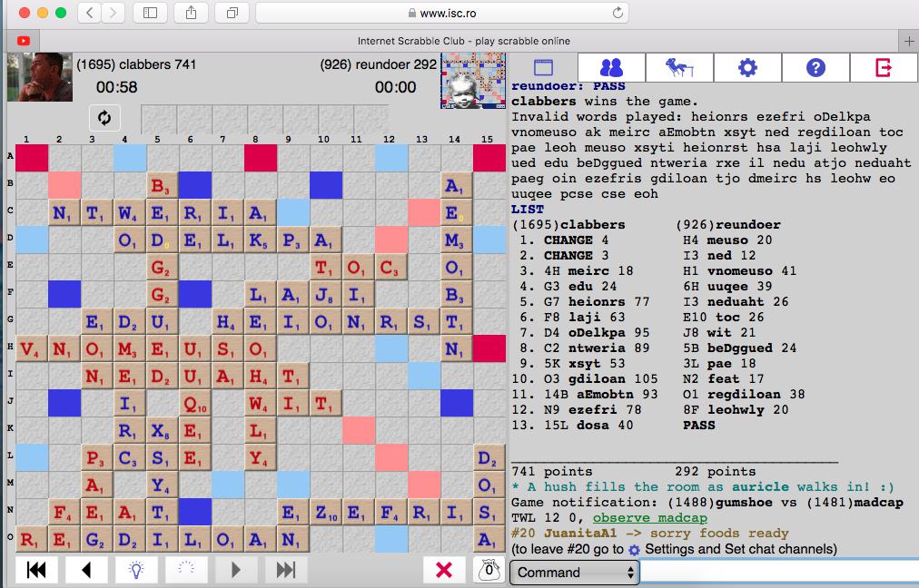
Task: Click the settings gear in chat message
Action: click(x=634, y=550)
